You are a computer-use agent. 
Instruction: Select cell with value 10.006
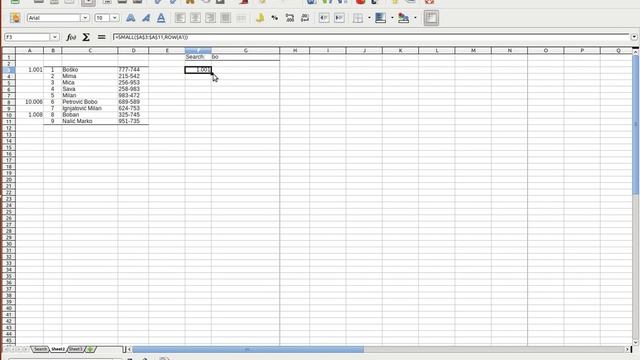[29, 102]
